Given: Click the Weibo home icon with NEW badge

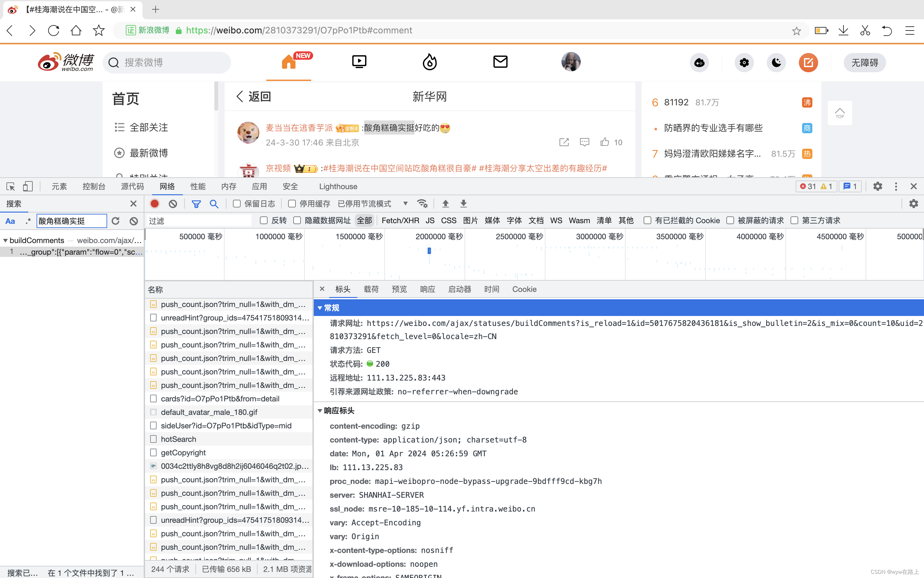Looking at the screenshot, I should (289, 62).
